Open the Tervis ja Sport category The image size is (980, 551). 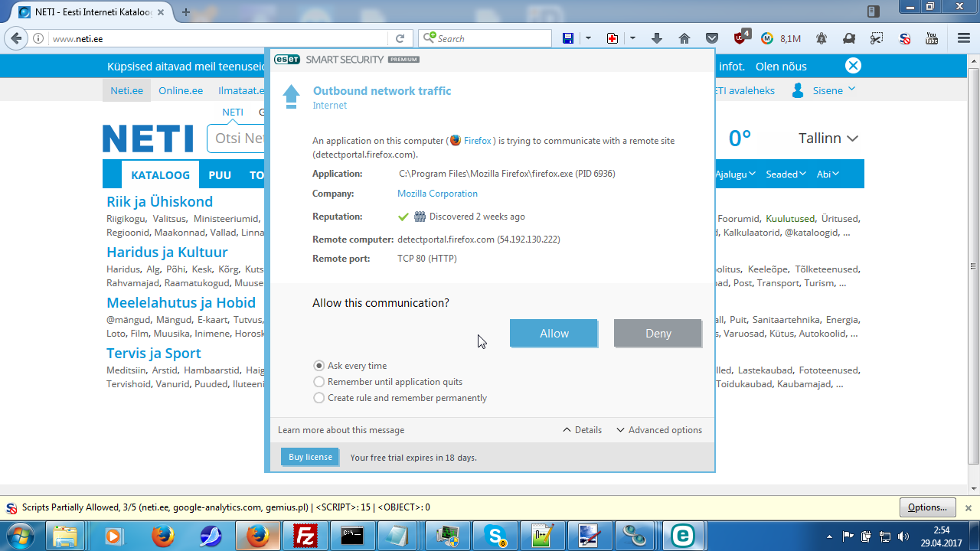click(x=154, y=353)
